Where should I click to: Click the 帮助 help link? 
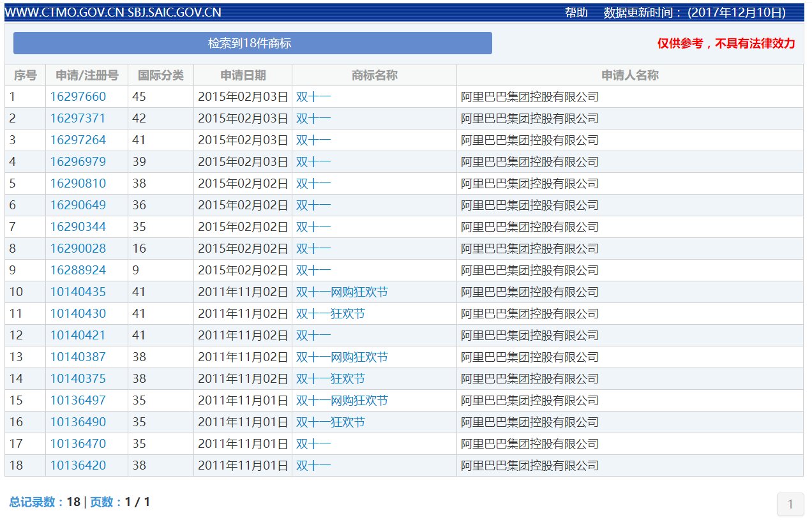pos(576,13)
